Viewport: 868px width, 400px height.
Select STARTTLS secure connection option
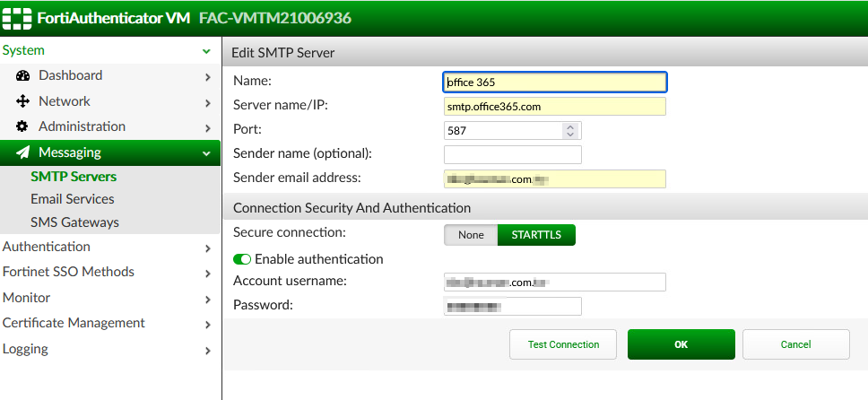(x=535, y=235)
